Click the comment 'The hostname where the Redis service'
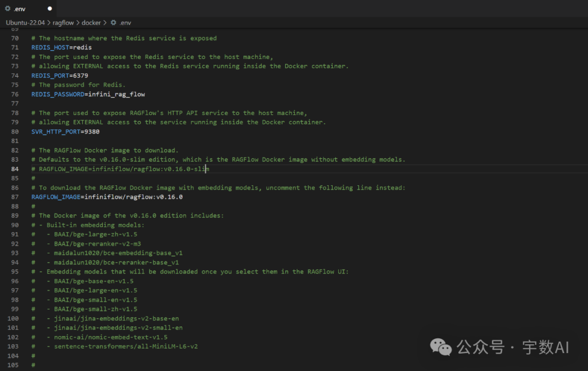 click(124, 38)
